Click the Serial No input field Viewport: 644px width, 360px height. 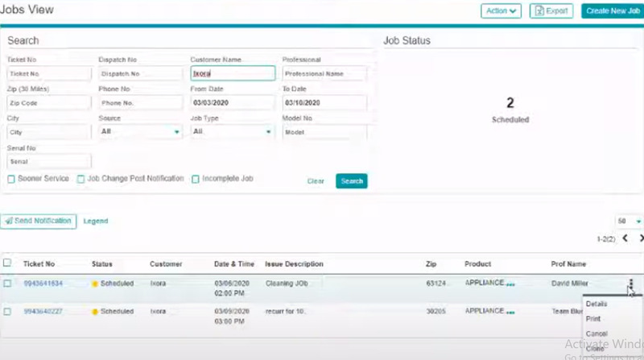click(49, 162)
